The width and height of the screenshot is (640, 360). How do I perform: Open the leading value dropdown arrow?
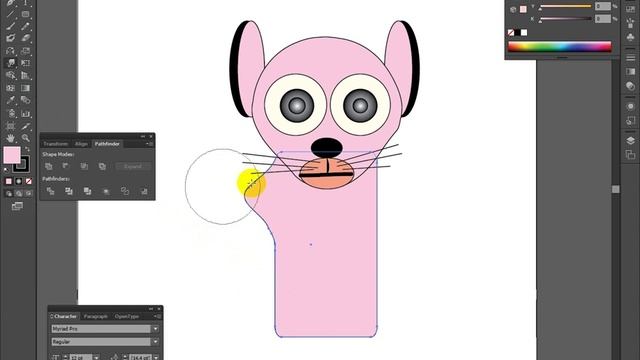tap(156, 358)
